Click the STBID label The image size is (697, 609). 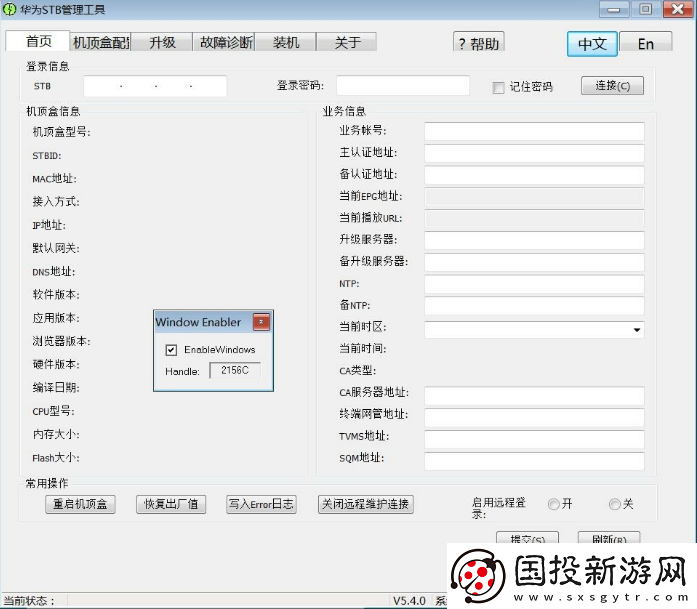pos(47,156)
